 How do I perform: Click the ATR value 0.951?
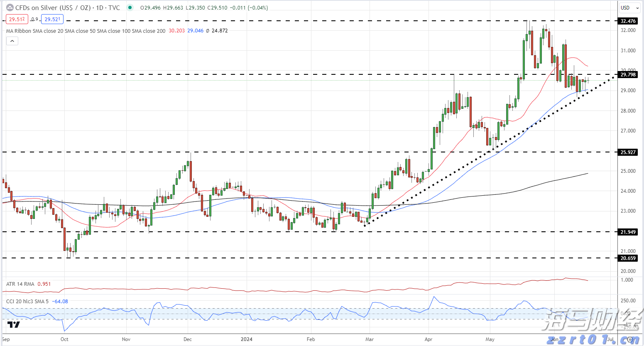coord(44,284)
